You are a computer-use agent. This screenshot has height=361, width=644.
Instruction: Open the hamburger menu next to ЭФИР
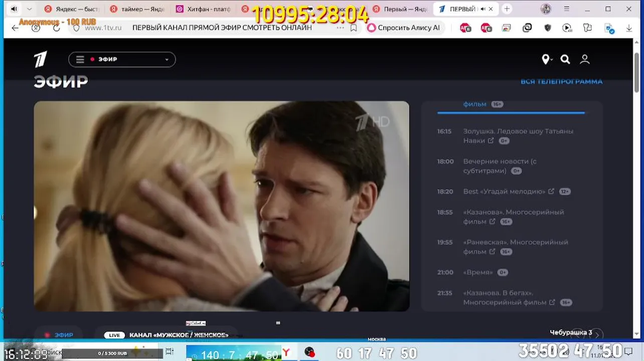80,59
